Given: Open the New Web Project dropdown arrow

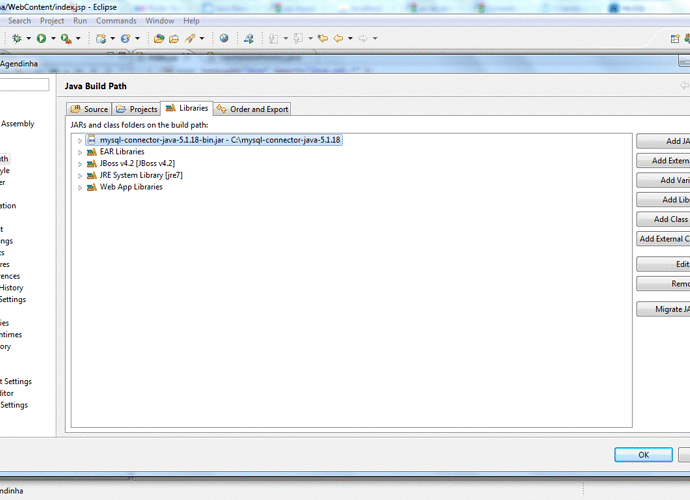Looking at the screenshot, I should click(113, 39).
